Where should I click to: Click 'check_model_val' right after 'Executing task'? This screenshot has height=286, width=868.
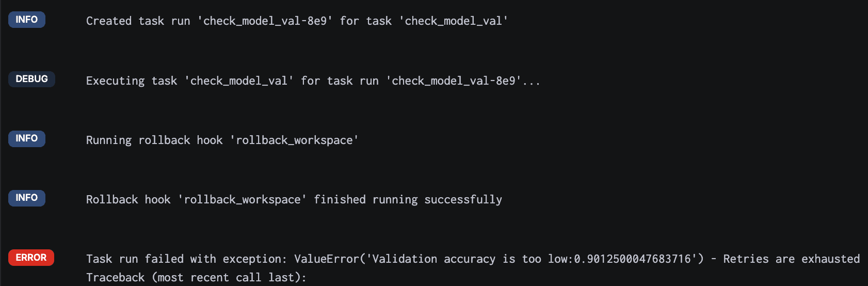pos(239,81)
